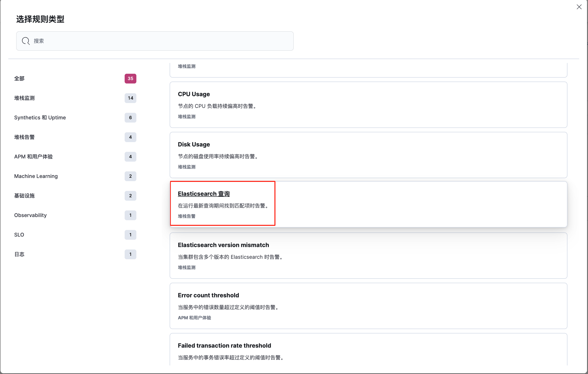Select the Machine Learning category

36,176
